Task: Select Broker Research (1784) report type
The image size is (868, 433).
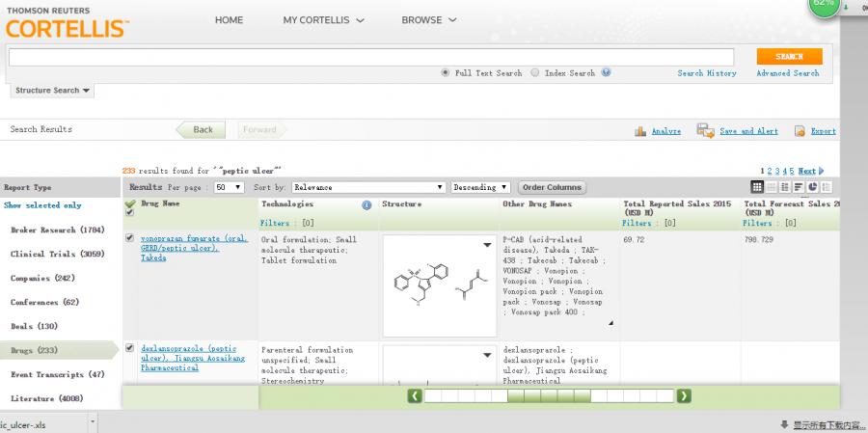Action: (x=58, y=230)
